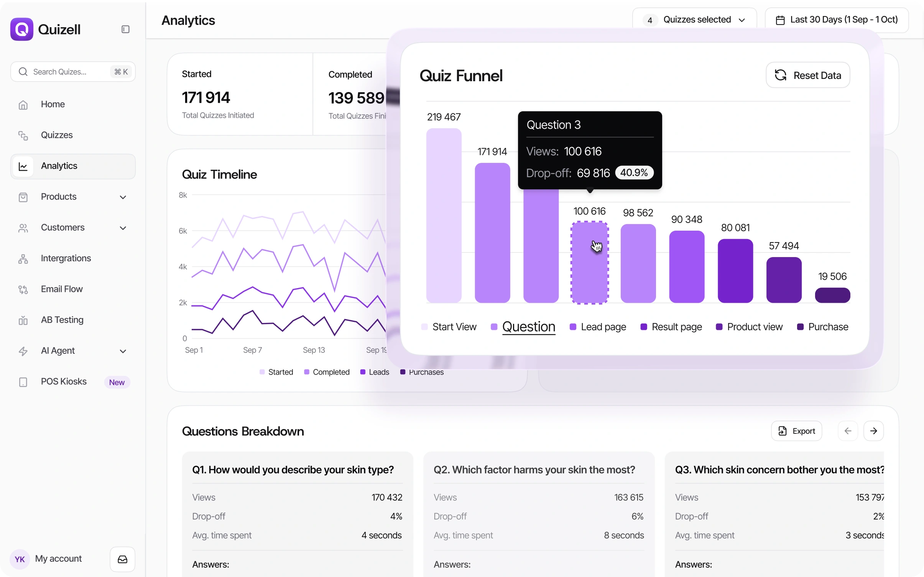The width and height of the screenshot is (924, 577).
Task: Click the Analytics chart icon
Action: 23,166
